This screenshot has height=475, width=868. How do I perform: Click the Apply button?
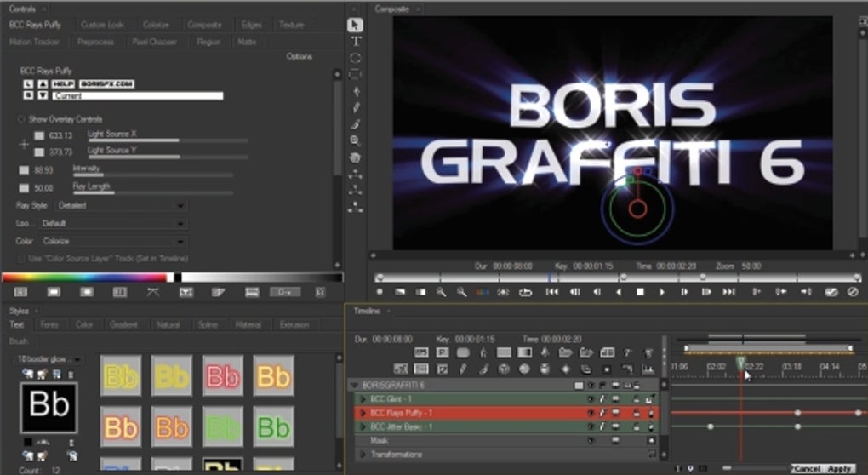[839, 469]
